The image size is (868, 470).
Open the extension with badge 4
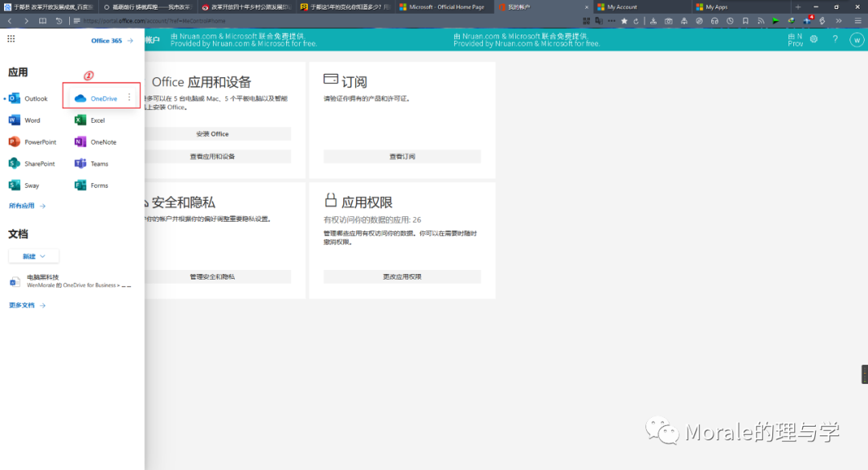(x=808, y=20)
